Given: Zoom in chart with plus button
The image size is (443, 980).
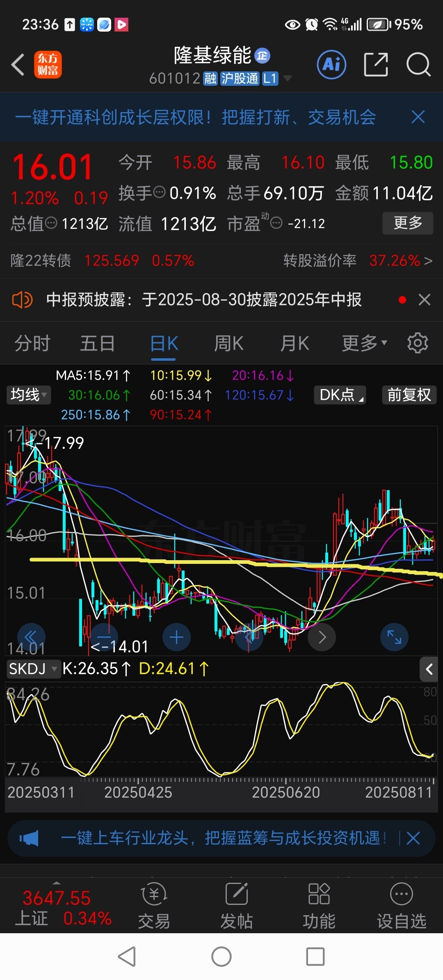Looking at the screenshot, I should click(x=176, y=637).
